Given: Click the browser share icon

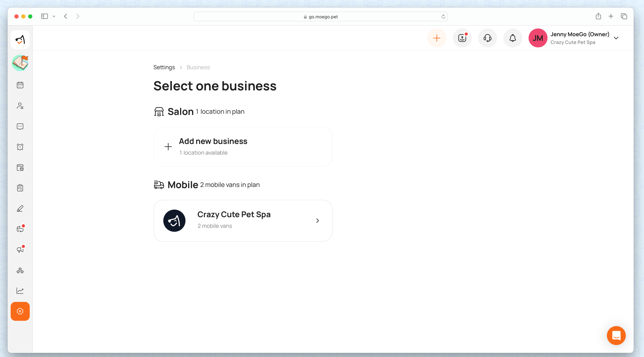Looking at the screenshot, I should tap(598, 16).
